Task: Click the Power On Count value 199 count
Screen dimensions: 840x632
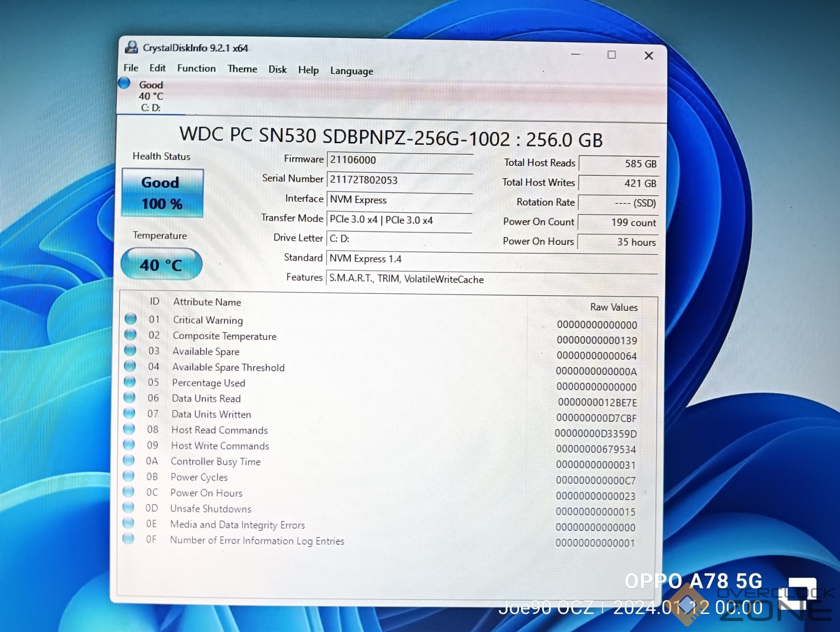Action: 619,223
